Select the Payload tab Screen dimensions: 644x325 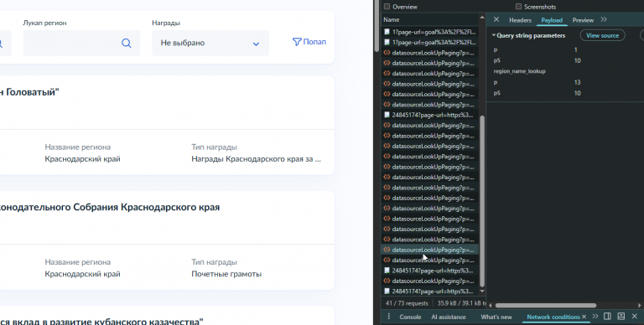coord(552,20)
